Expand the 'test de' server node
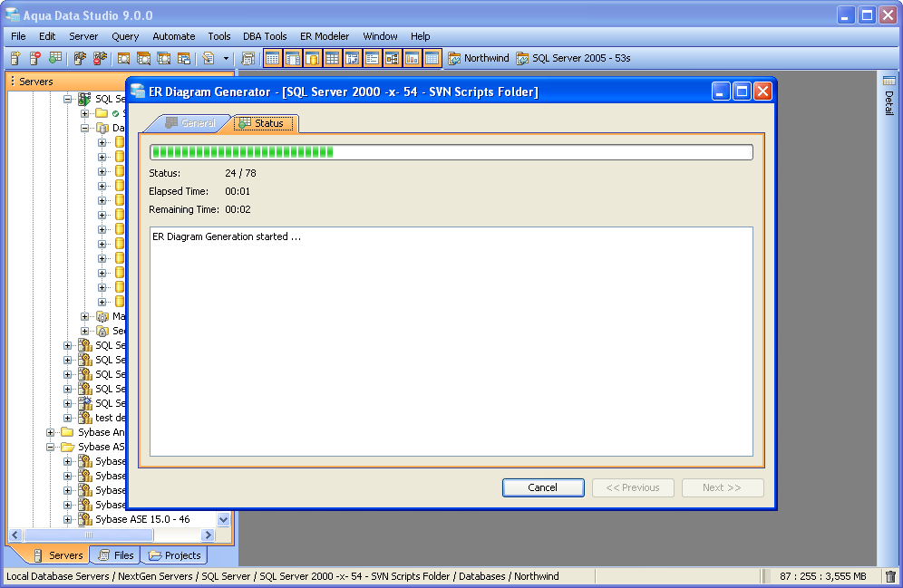Image resolution: width=903 pixels, height=588 pixels. click(67, 418)
